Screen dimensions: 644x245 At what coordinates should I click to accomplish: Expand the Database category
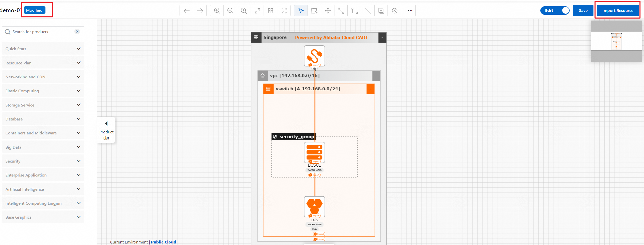(43, 119)
